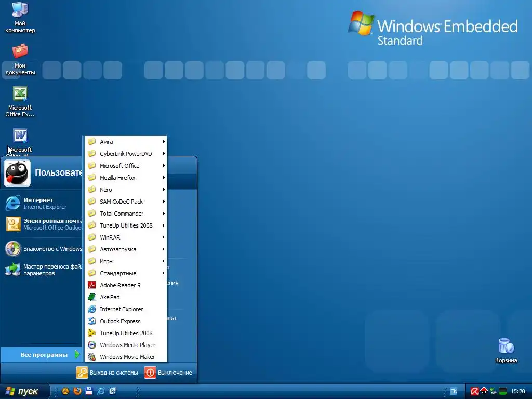Click Выход из системы log off button

click(107, 373)
